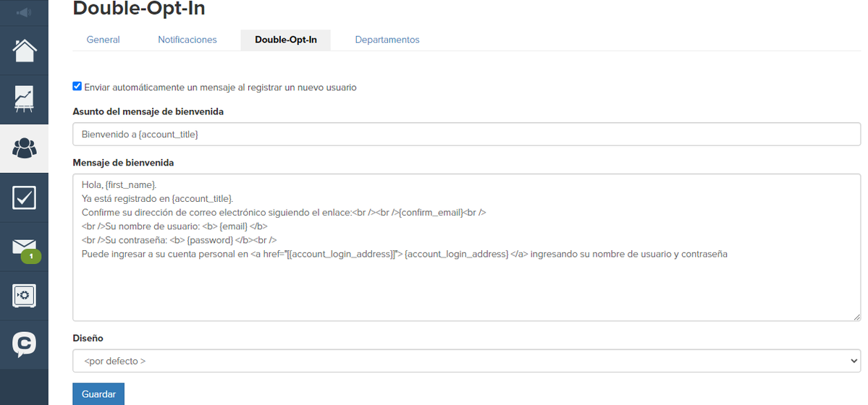The height and width of the screenshot is (405, 868).
Task: Click inside the Mensaje de bienvenida textarea
Action: tap(467, 247)
